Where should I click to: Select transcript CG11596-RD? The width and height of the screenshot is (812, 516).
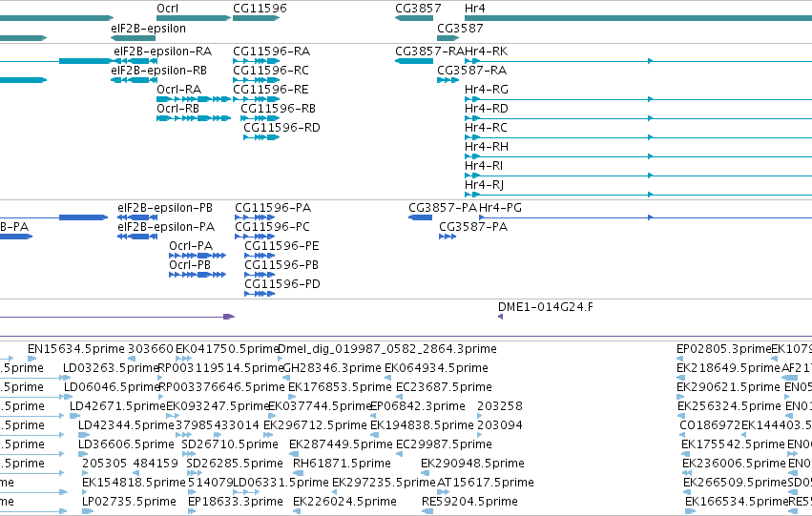(x=281, y=128)
